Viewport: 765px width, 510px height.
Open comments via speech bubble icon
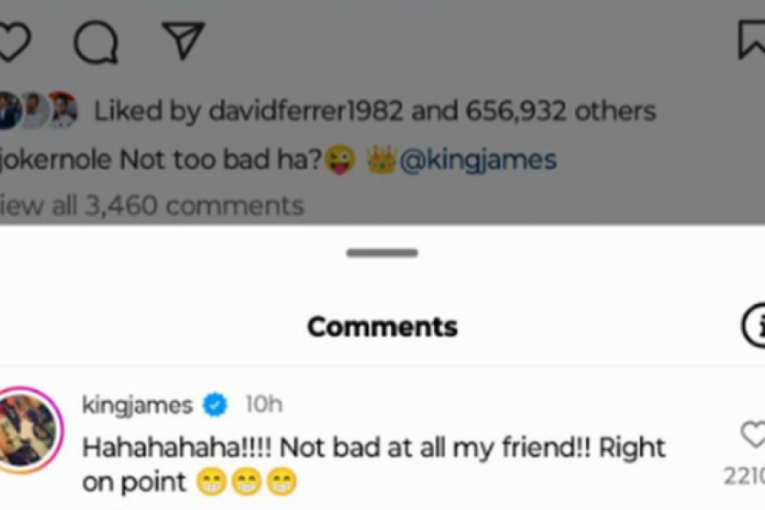(x=96, y=42)
